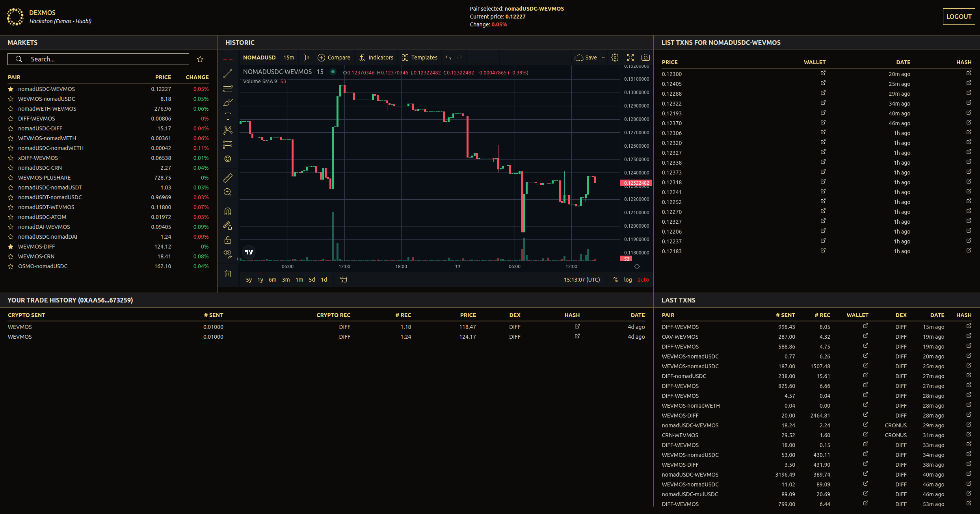The height and width of the screenshot is (514, 980).
Task: Open the 15m interval dropdown
Action: click(x=288, y=58)
